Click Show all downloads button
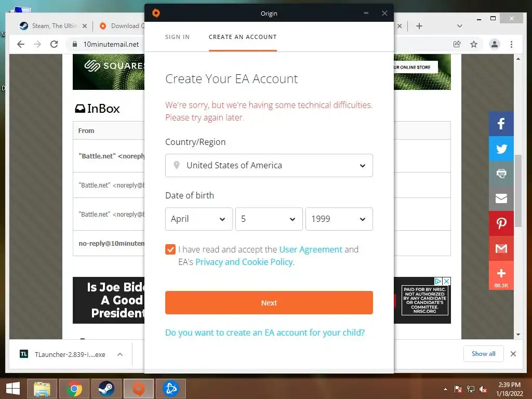This screenshot has width=532, height=399. pos(484,354)
